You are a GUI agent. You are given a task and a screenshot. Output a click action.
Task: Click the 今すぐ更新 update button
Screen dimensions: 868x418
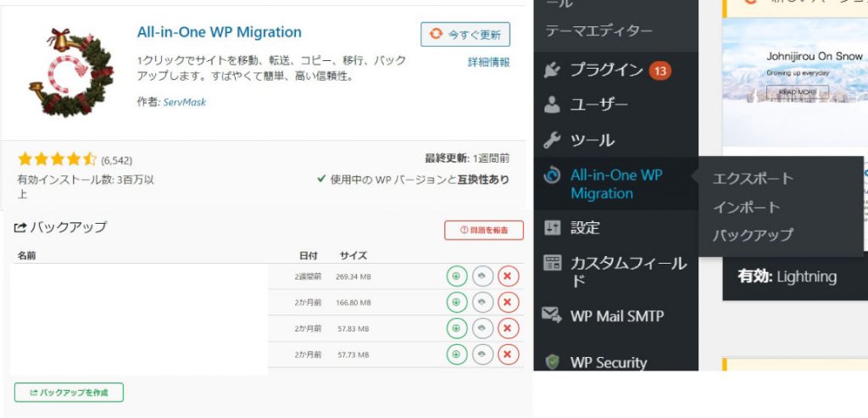point(465,34)
